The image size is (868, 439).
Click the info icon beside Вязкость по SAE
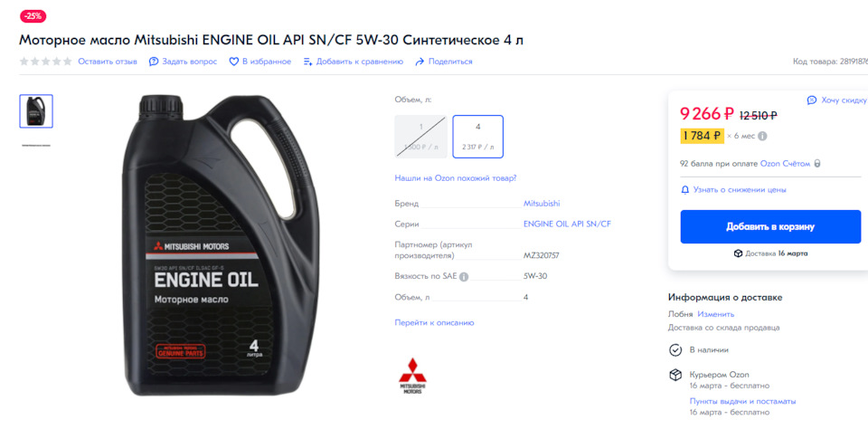[464, 277]
